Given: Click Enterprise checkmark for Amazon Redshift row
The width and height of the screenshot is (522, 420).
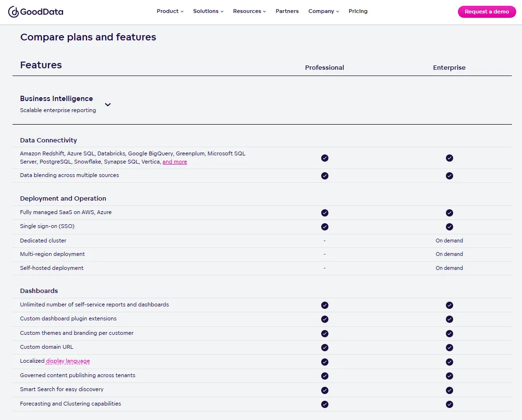Looking at the screenshot, I should click(x=449, y=158).
